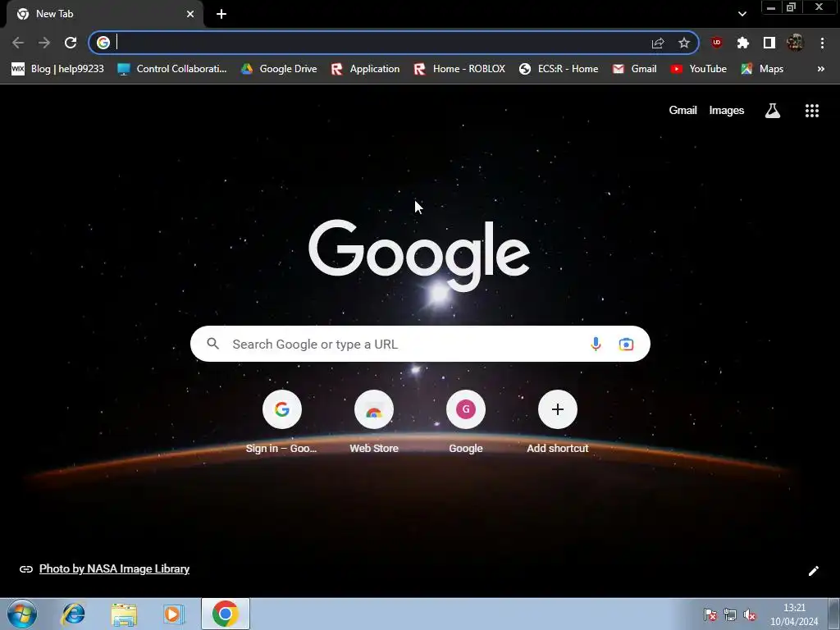Open the Blog | help99233 bookmark

[x=57, y=69]
